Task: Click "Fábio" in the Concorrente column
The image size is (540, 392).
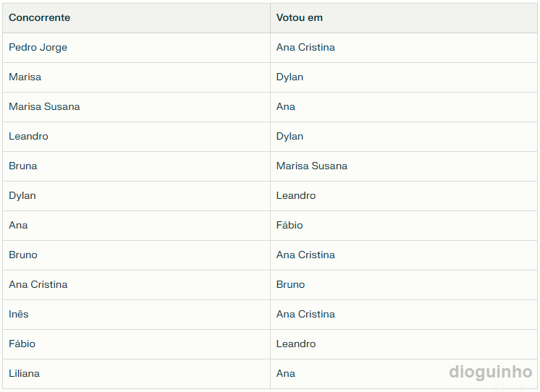Action: [22, 344]
